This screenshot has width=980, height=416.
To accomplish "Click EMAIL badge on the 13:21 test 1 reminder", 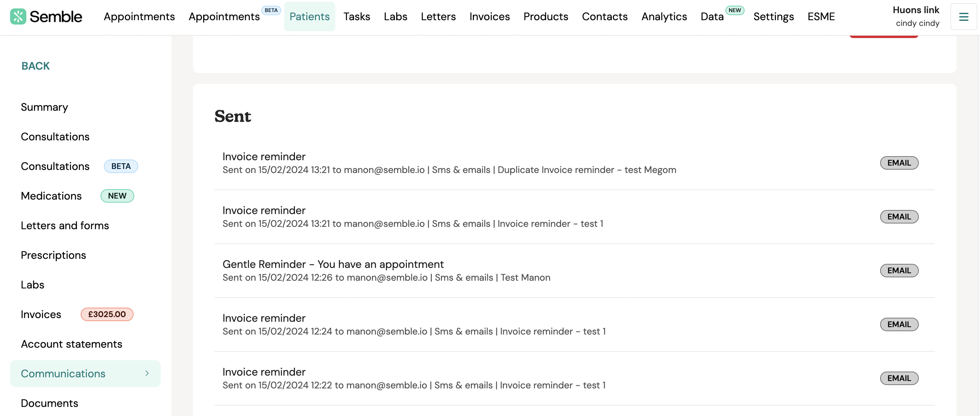I will [899, 216].
